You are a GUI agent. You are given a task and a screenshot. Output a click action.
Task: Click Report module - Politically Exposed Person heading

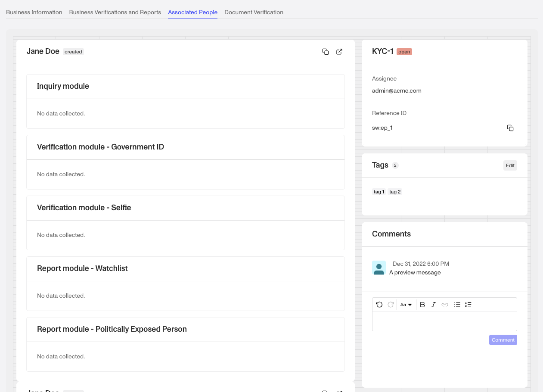pyautogui.click(x=112, y=329)
